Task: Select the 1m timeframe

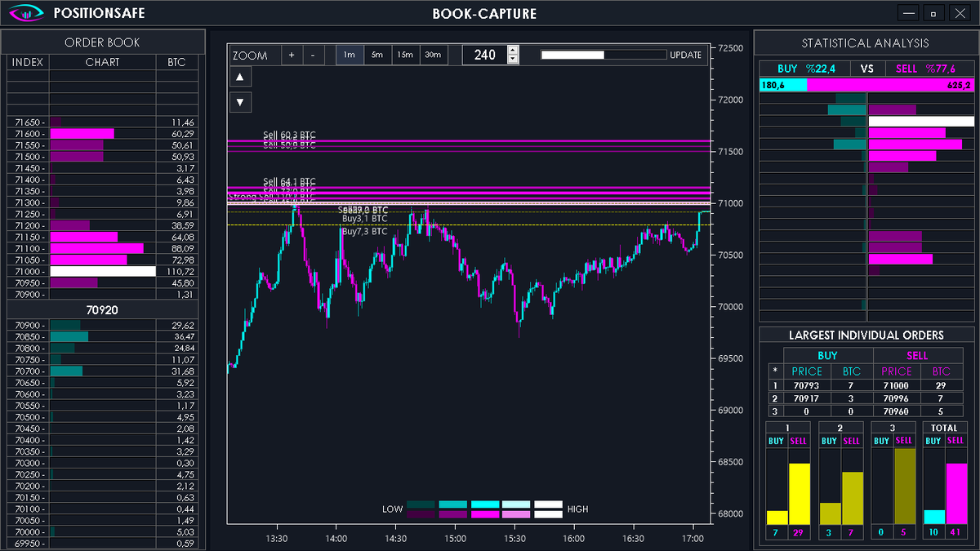Action: pyautogui.click(x=350, y=55)
